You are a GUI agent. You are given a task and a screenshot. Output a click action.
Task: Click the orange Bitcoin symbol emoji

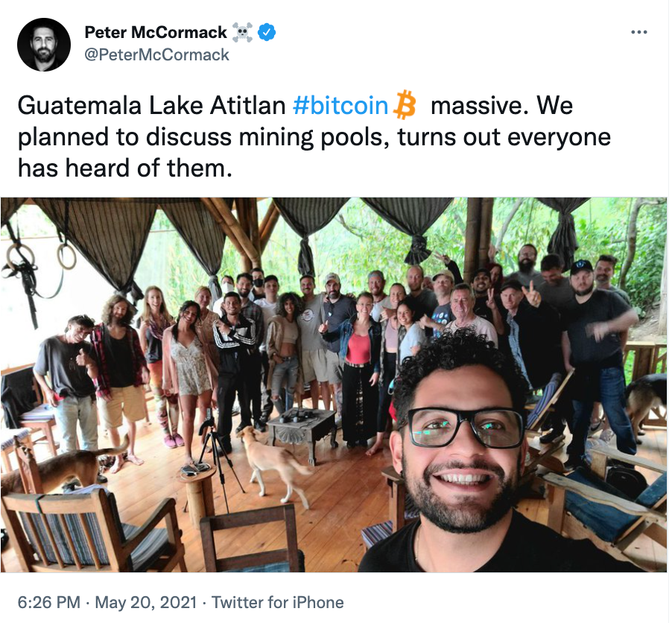405,104
